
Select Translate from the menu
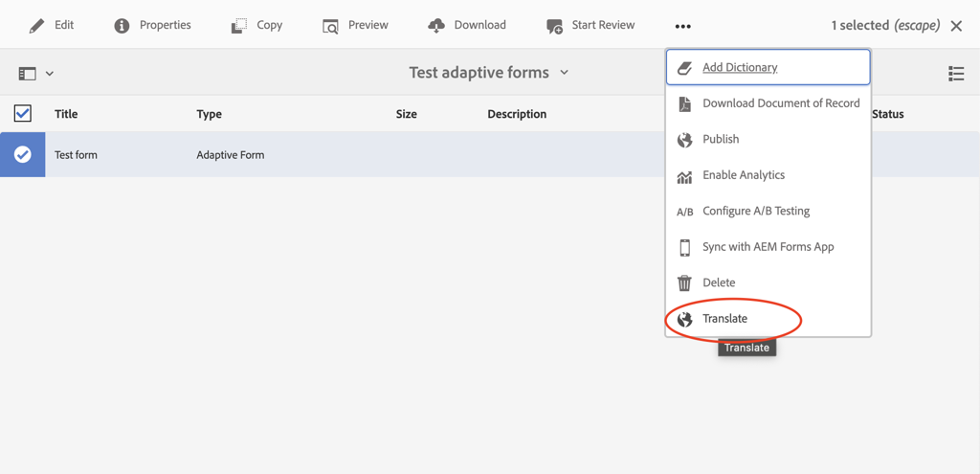pyautogui.click(x=724, y=319)
